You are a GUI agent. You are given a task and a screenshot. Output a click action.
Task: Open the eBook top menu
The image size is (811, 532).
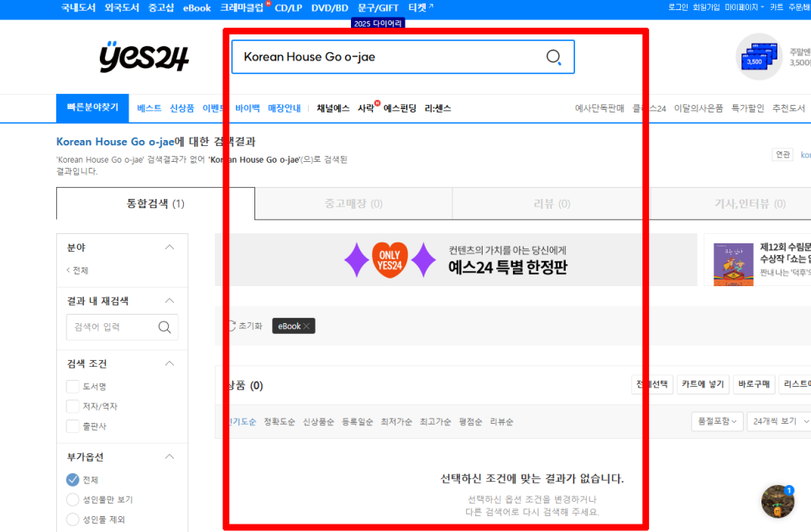(197, 8)
